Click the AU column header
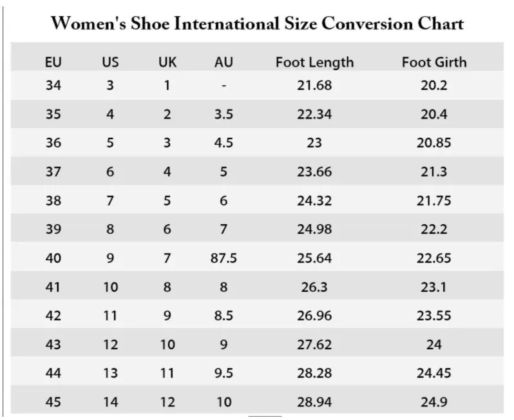 click(224, 62)
